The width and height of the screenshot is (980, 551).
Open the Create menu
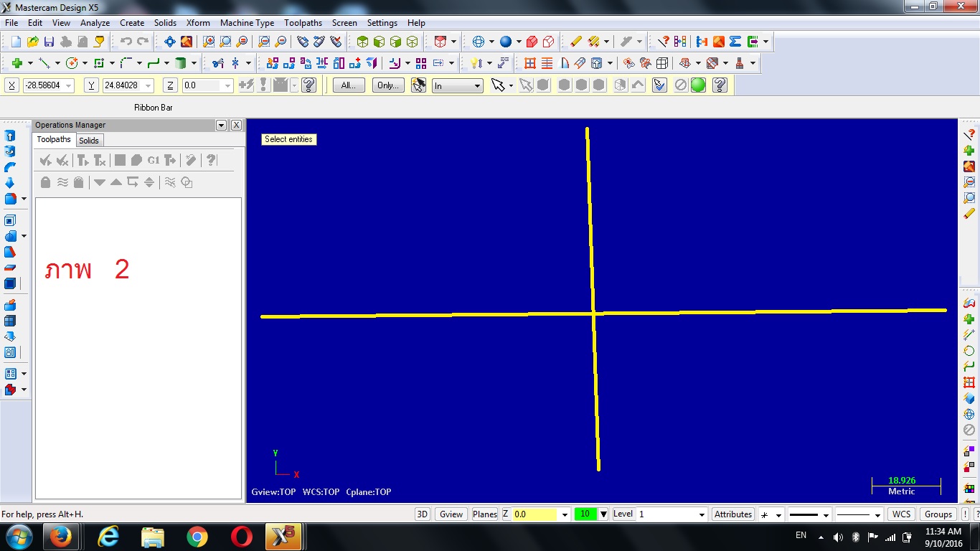coord(132,23)
